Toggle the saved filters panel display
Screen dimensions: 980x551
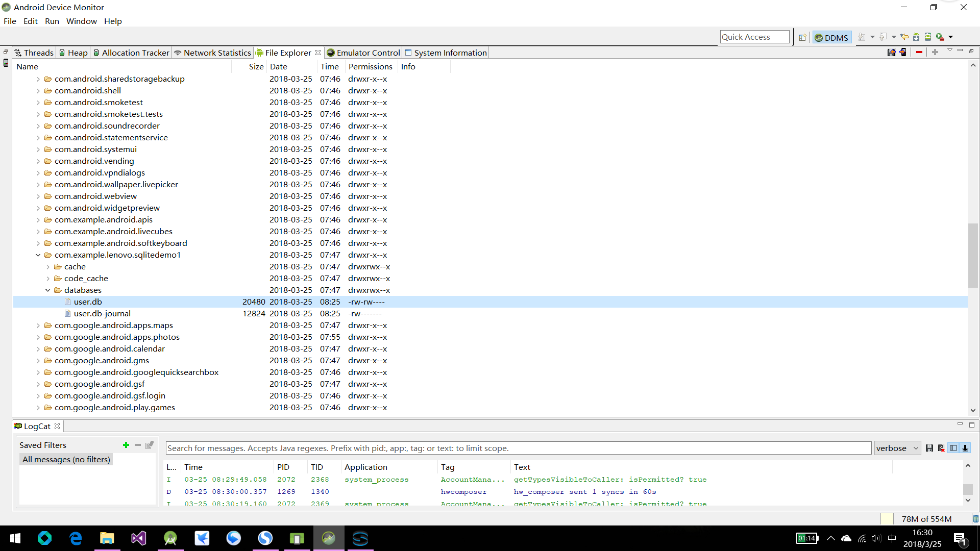[953, 448]
